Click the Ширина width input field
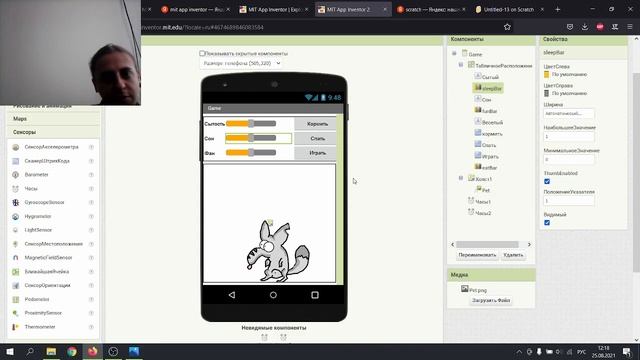The width and height of the screenshot is (640, 360). coord(569,113)
